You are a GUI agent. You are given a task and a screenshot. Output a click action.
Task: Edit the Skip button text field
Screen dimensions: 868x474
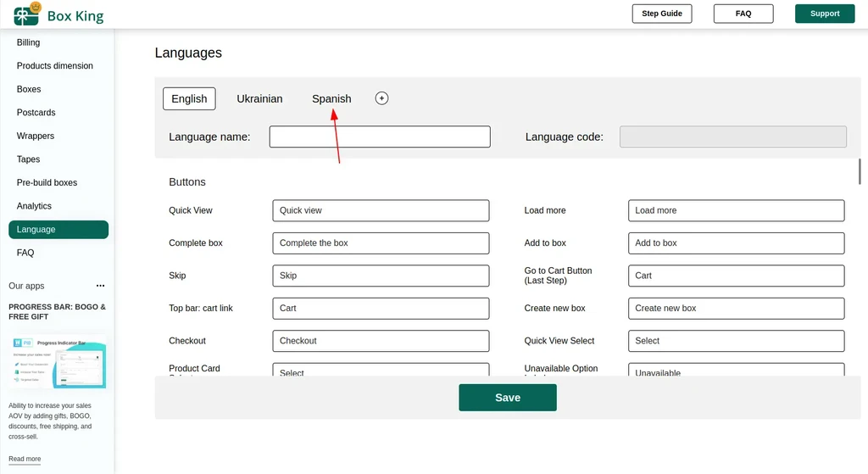click(x=381, y=276)
